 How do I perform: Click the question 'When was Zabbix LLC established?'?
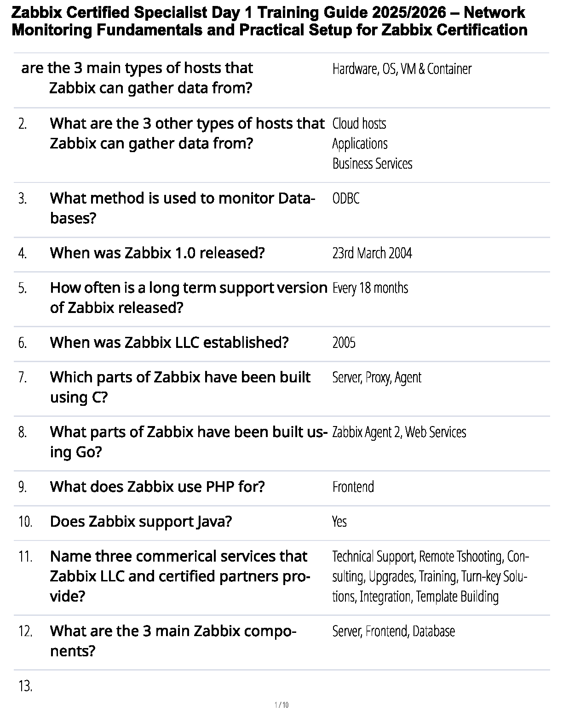169,342
